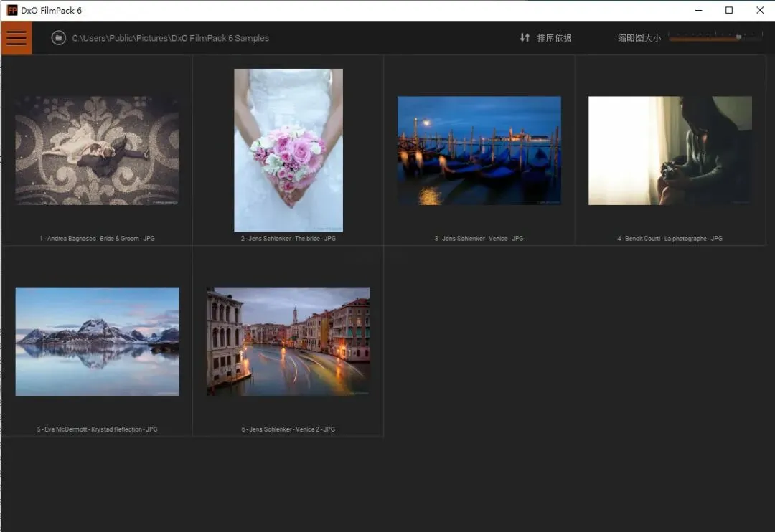Select the Venice 2 canal thumbnail
775x532 pixels.
288,341
